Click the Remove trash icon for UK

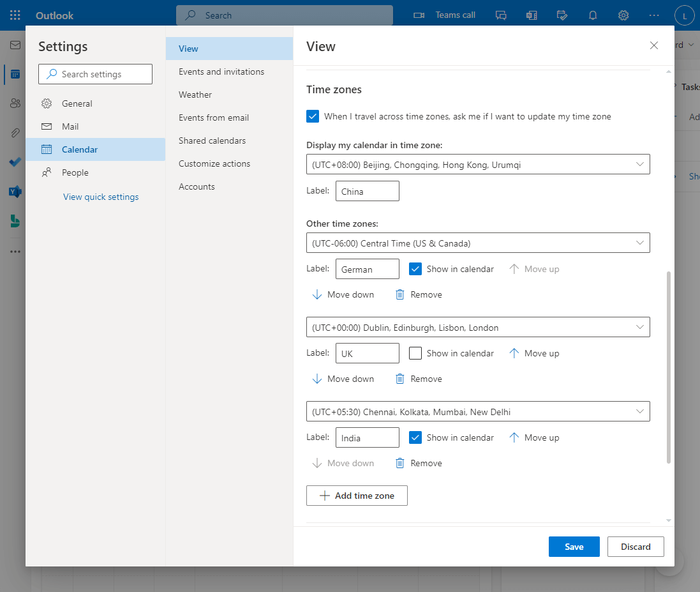click(400, 379)
